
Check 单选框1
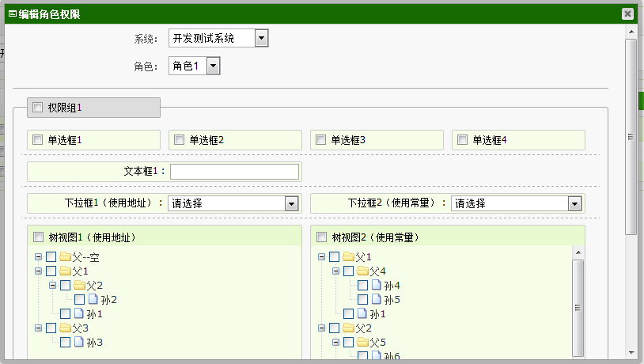[x=37, y=140]
